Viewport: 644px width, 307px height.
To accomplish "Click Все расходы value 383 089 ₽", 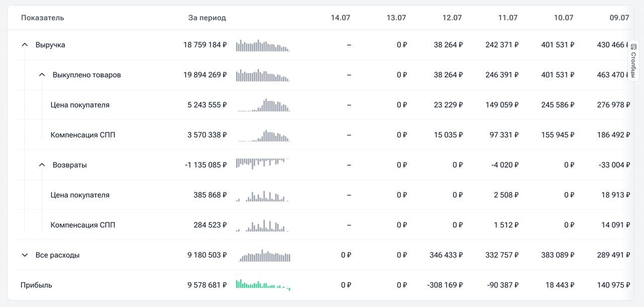I will pyautogui.click(x=558, y=255).
